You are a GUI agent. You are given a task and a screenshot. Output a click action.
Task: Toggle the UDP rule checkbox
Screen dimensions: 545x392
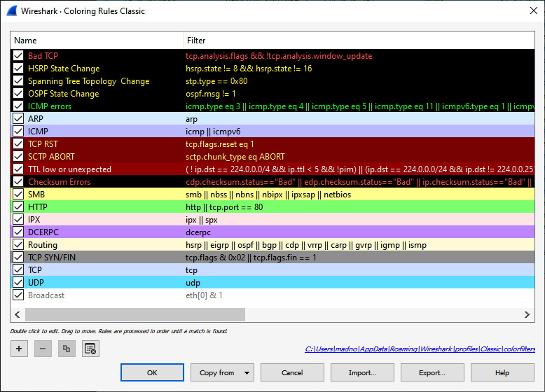tap(18, 283)
